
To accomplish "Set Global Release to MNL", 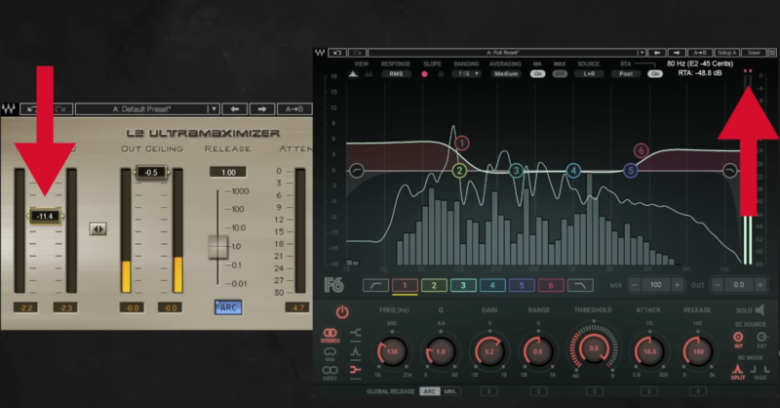I will point(451,392).
